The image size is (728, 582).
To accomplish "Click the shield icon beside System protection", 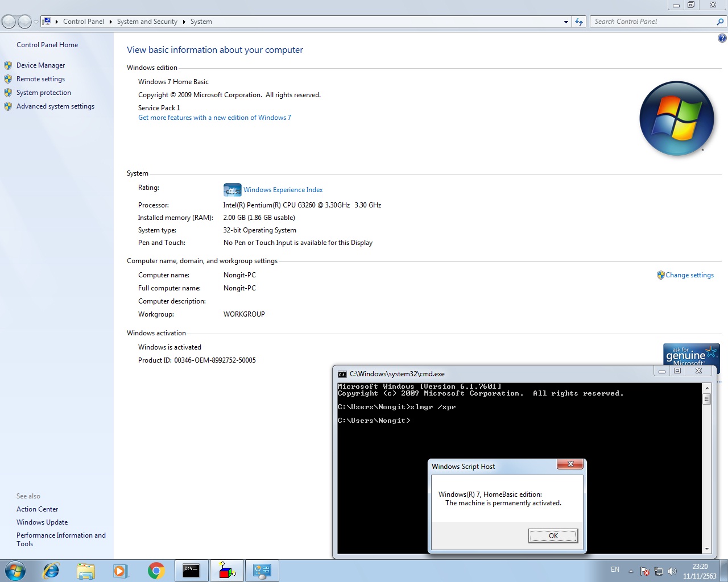I will tap(8, 93).
